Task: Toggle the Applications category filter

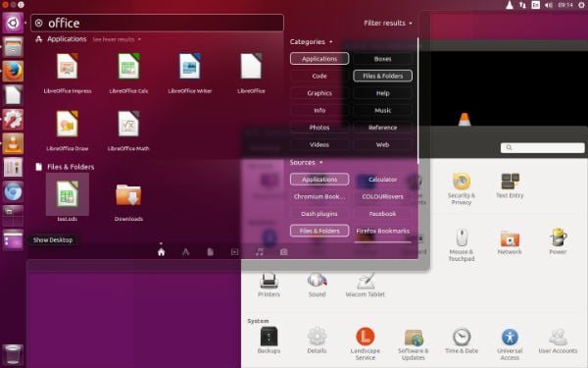Action: pyautogui.click(x=319, y=59)
